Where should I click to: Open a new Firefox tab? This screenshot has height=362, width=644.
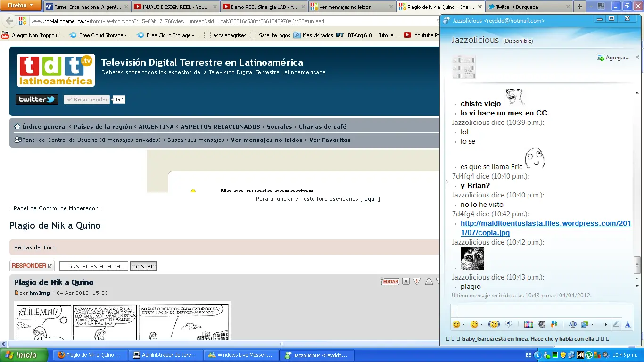[x=579, y=7]
